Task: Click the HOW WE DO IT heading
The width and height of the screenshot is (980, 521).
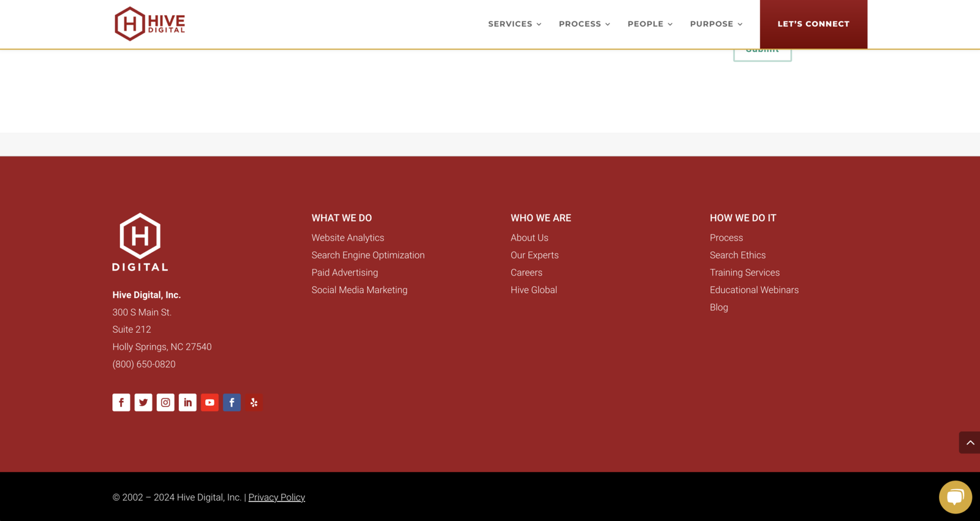Action: coord(743,218)
